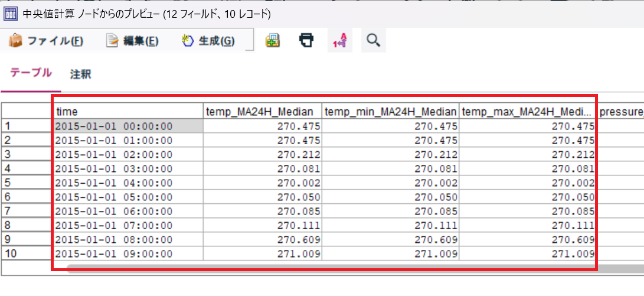Click temp_MA24H_Median value 270.212 in row 3

pyautogui.click(x=263, y=155)
